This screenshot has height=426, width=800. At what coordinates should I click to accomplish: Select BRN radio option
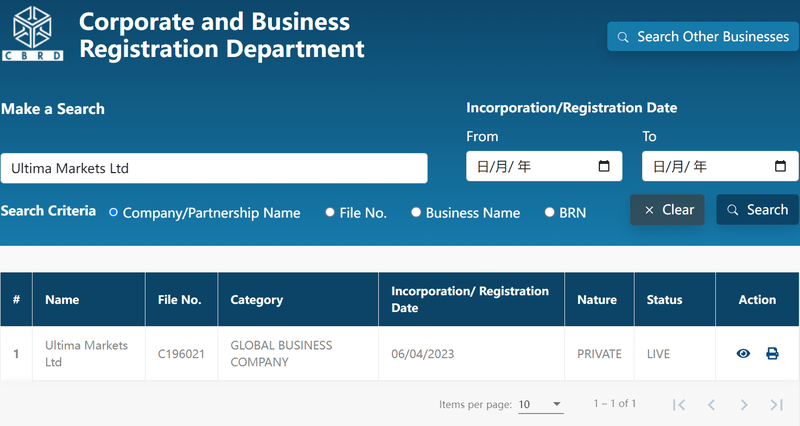click(549, 212)
